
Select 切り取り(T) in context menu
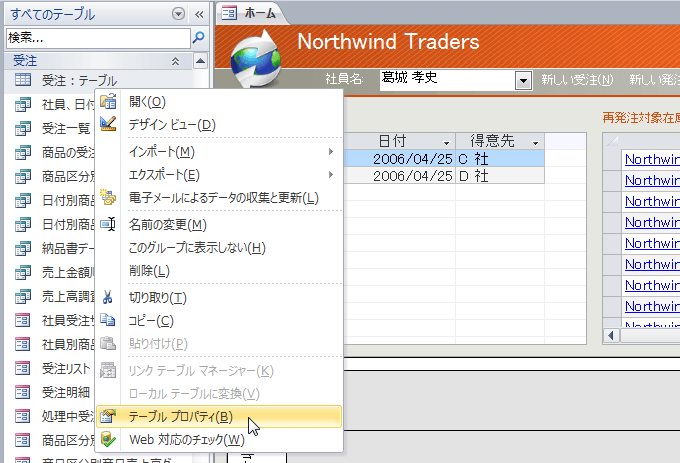pos(219,297)
